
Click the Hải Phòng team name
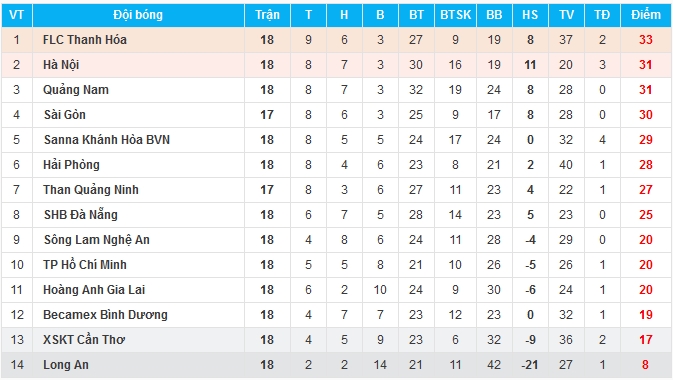(71, 164)
